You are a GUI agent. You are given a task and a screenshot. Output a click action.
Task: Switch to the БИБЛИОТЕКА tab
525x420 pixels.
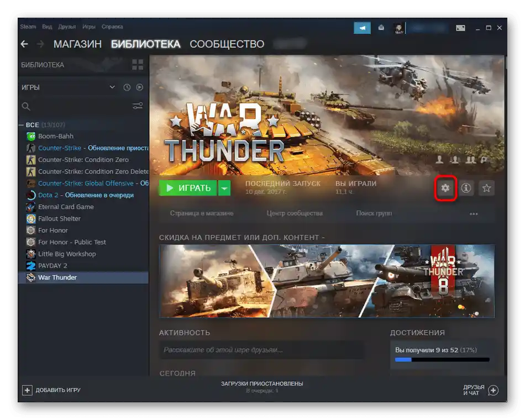pyautogui.click(x=146, y=44)
